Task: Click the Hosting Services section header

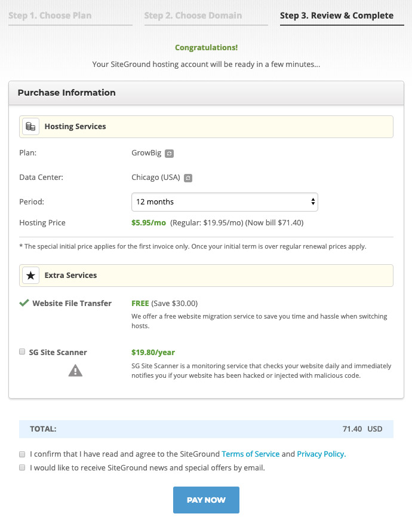Action: point(206,127)
